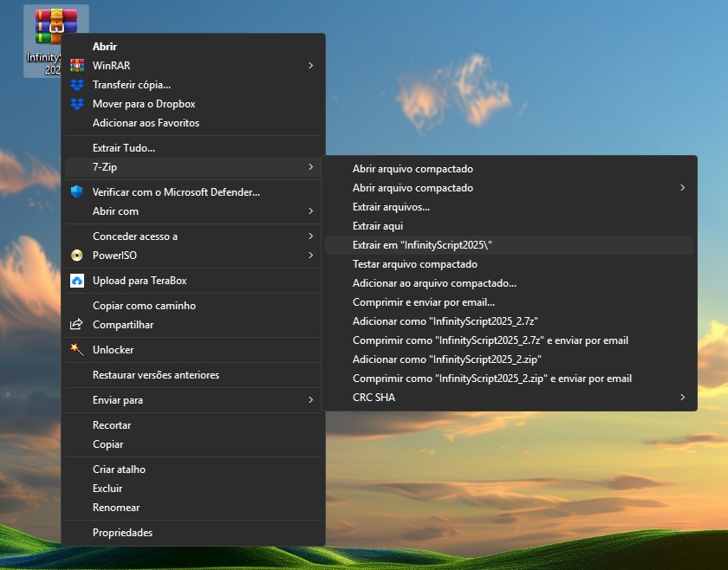This screenshot has height=570, width=728.
Task: Click the Dropbox icon beside Transferir cópia
Action: click(x=77, y=85)
